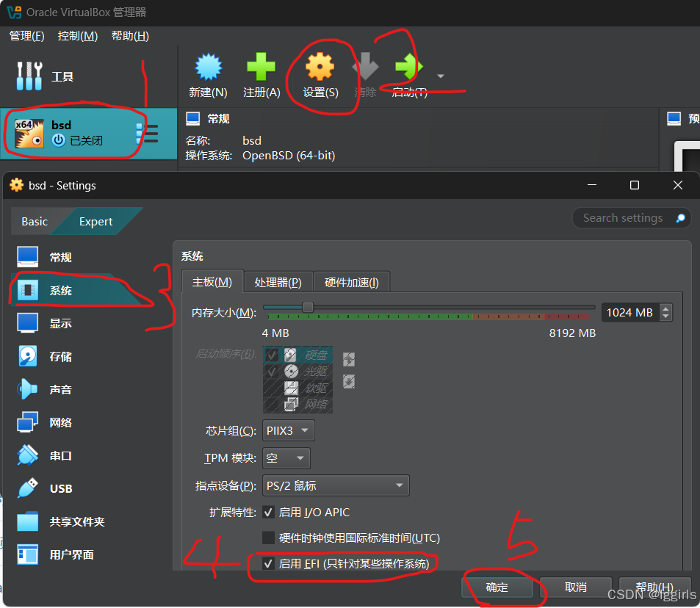Click the VirtualBox logo in title bar
700x608 pixels.
click(14, 12)
